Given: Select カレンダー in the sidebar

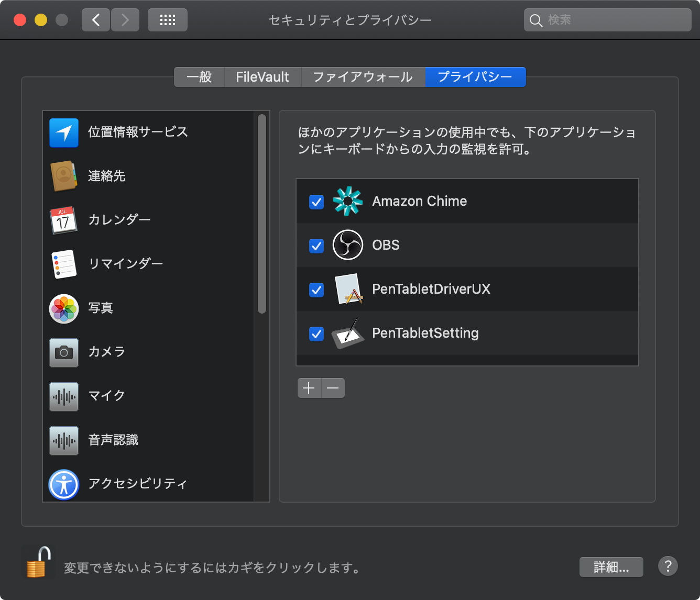Looking at the screenshot, I should [x=119, y=220].
